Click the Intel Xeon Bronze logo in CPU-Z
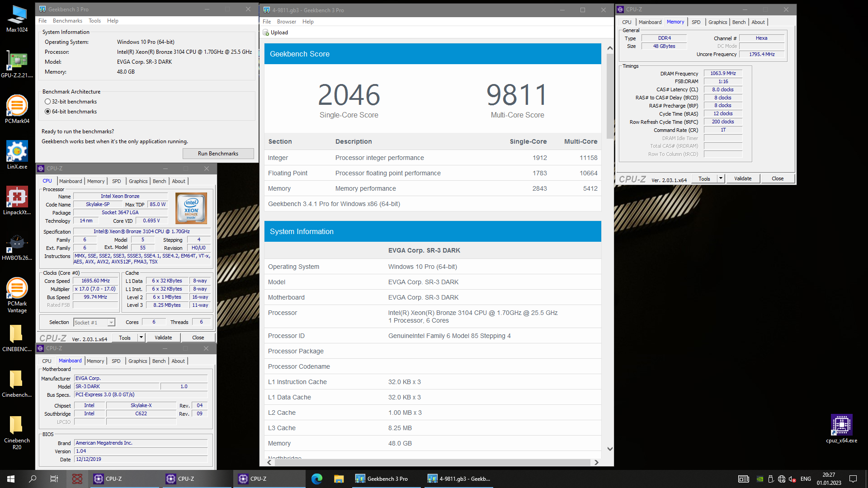The image size is (868, 488). 191,208
